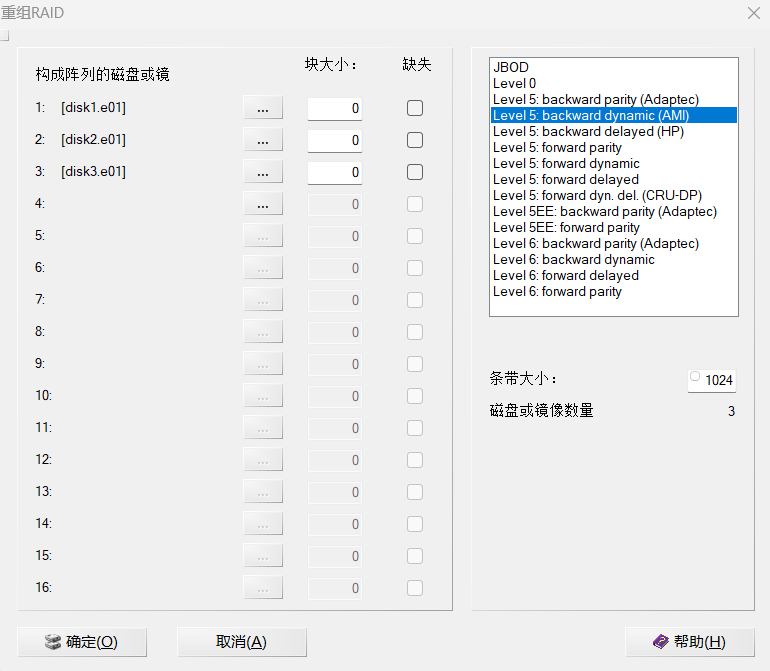Click block size field for disk 3
The width and height of the screenshot is (770, 671).
[x=334, y=172]
